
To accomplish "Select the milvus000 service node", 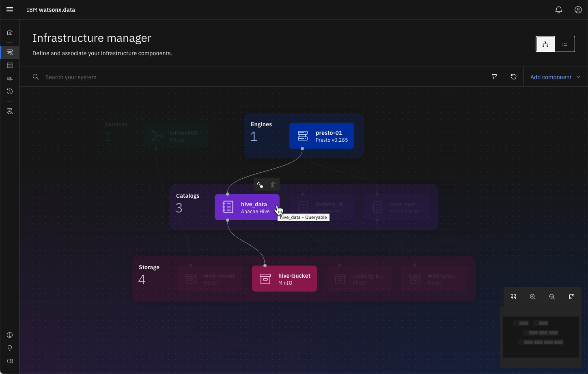I will (x=176, y=136).
